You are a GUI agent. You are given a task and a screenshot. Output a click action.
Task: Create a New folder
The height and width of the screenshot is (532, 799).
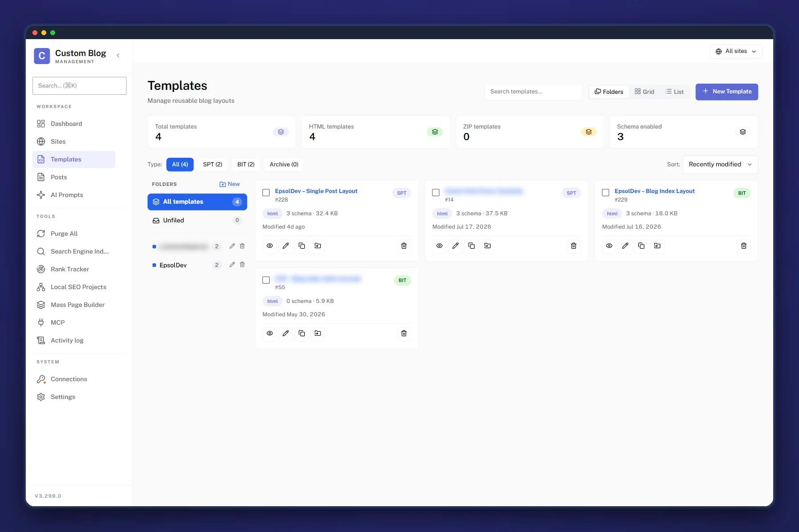click(x=230, y=184)
